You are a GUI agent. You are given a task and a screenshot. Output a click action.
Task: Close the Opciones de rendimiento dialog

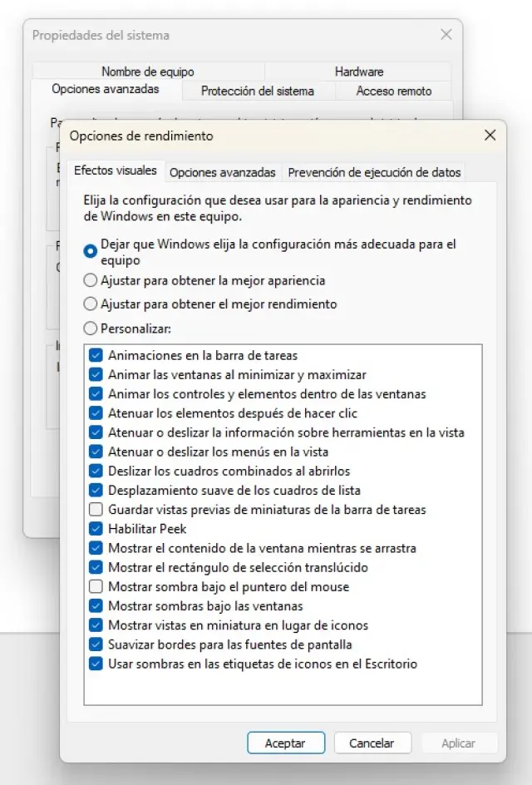(490, 136)
